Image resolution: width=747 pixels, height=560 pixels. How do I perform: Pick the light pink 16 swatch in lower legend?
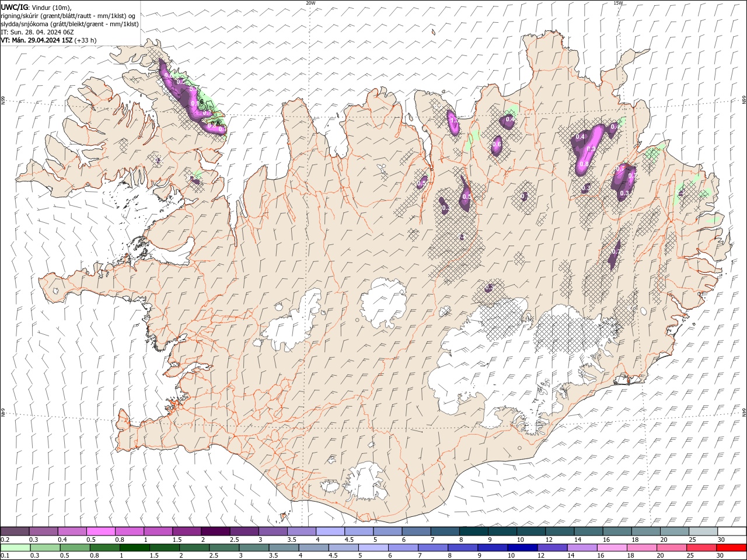[611, 547]
